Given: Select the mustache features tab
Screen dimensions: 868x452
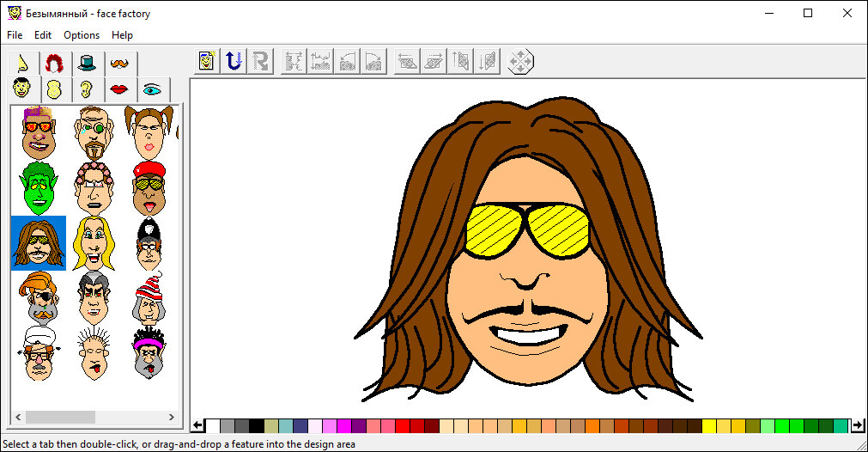Looking at the screenshot, I should (x=119, y=63).
